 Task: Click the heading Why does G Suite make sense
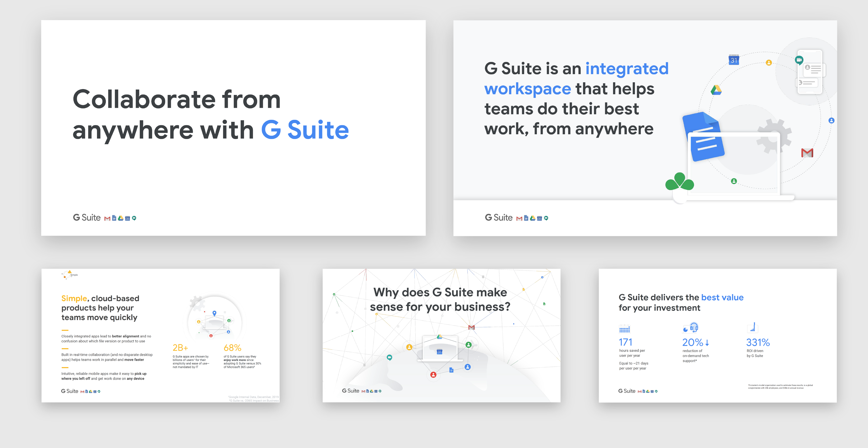click(x=440, y=299)
